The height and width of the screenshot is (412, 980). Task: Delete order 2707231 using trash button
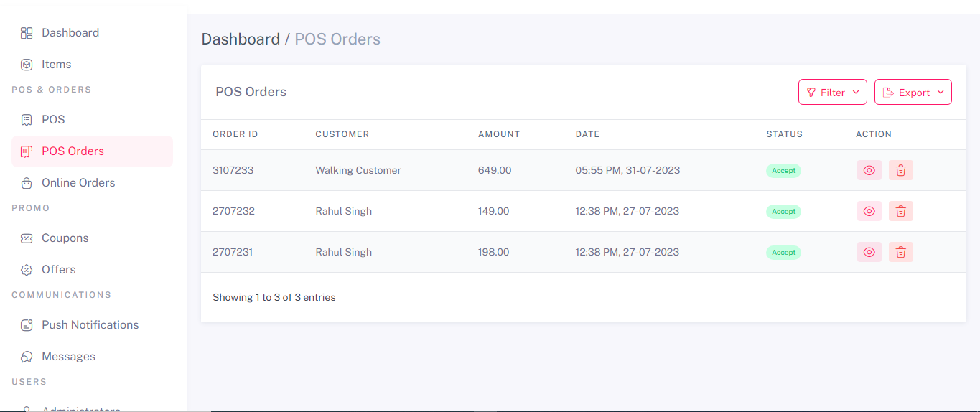point(901,252)
